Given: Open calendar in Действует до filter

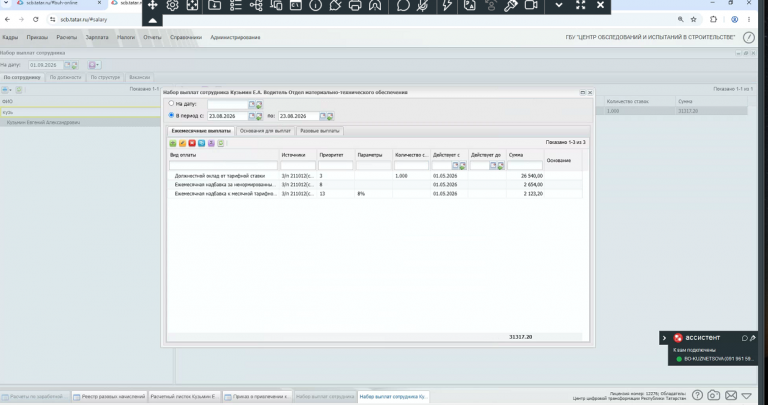Looking at the screenshot, I should coord(493,166).
